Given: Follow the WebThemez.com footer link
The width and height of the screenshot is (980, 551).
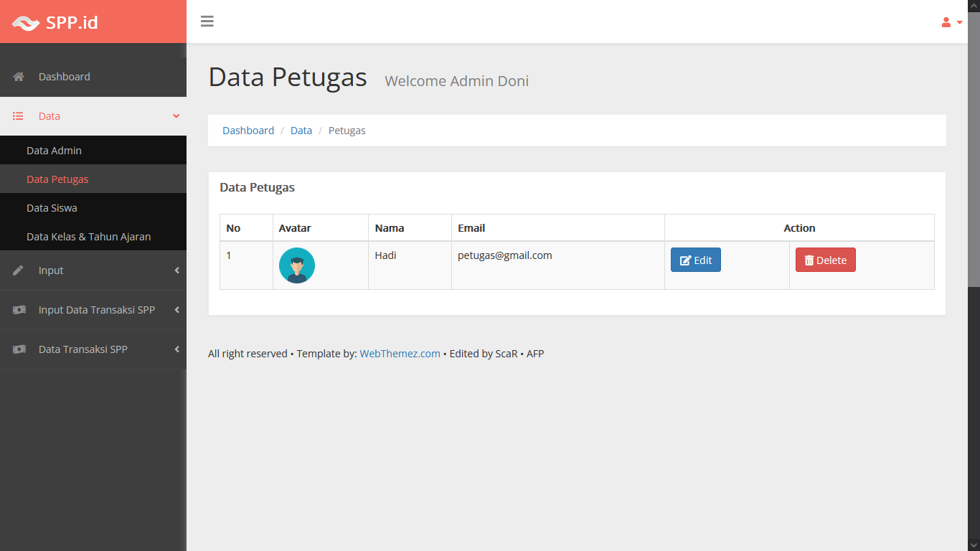Looking at the screenshot, I should pos(400,354).
